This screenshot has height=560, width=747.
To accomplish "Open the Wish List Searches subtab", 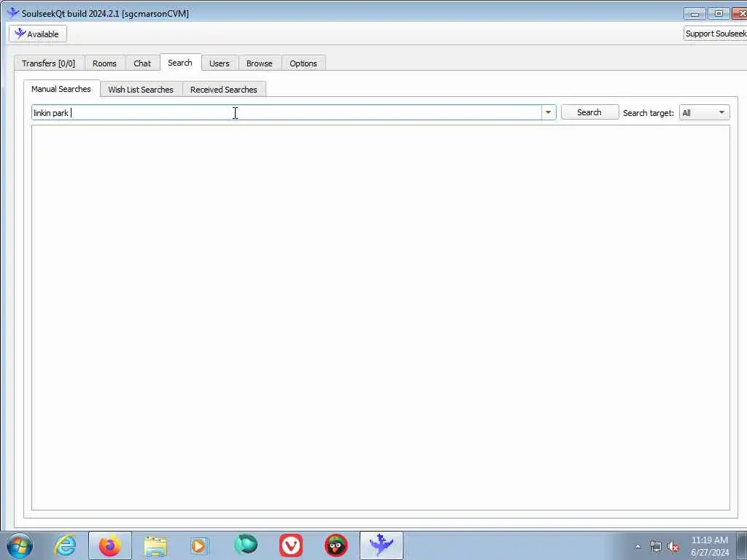I will click(x=141, y=90).
